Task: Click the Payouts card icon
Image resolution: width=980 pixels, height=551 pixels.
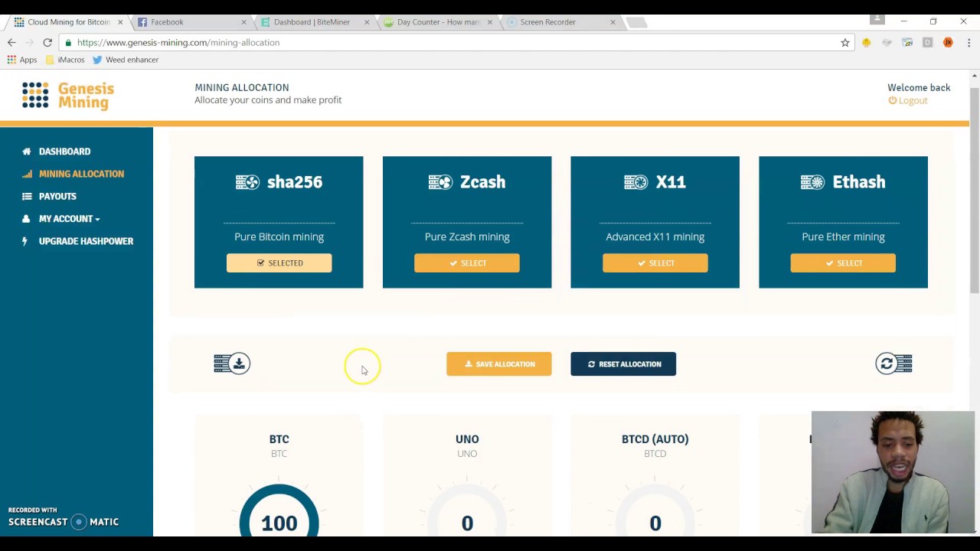Action: 27,196
